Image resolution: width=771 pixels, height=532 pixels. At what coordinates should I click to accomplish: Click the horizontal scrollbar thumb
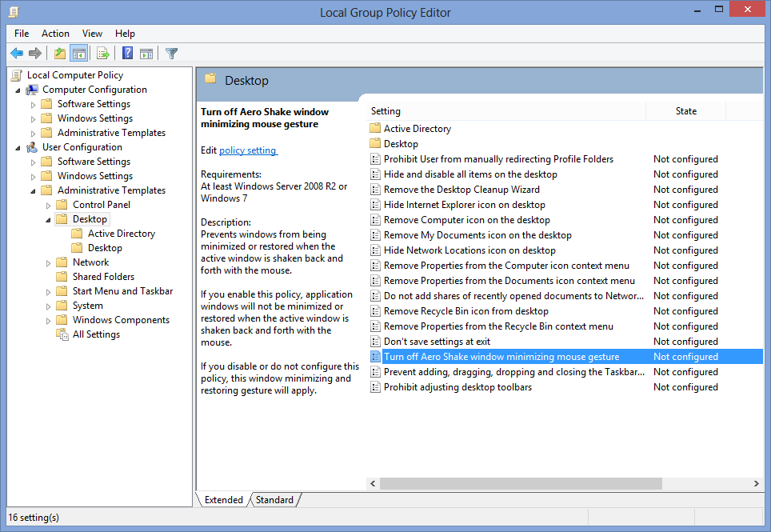(521, 484)
